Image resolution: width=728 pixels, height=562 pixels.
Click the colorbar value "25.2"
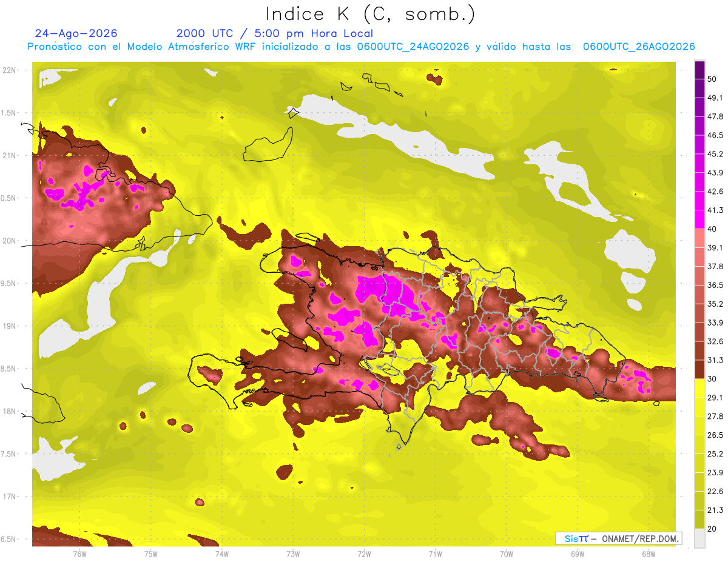pyautogui.click(x=715, y=454)
